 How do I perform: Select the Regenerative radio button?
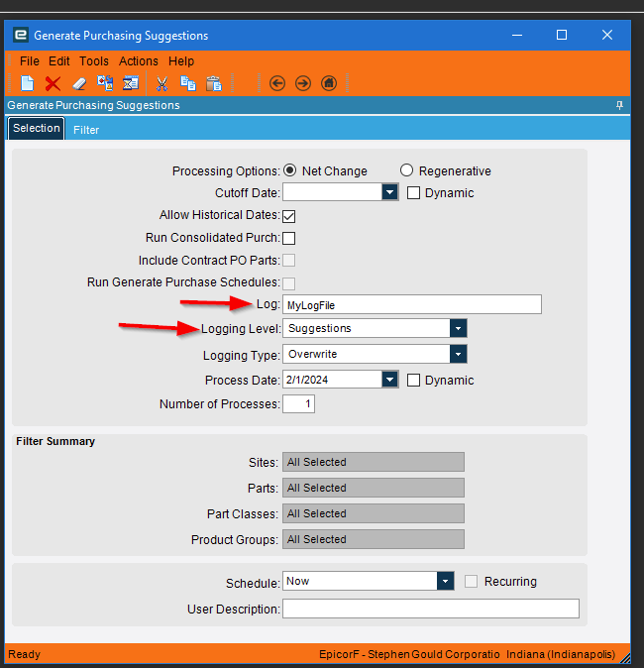(x=406, y=170)
